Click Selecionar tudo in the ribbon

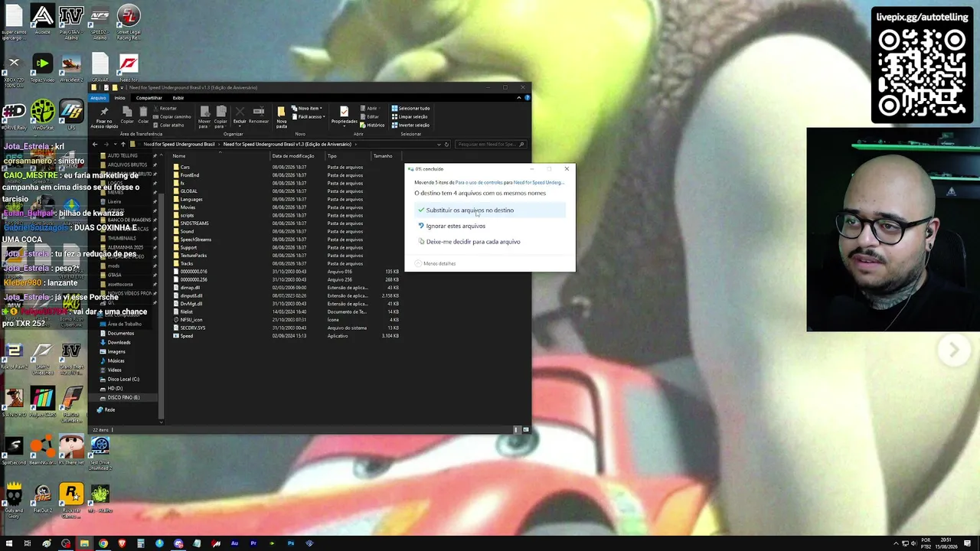410,109
